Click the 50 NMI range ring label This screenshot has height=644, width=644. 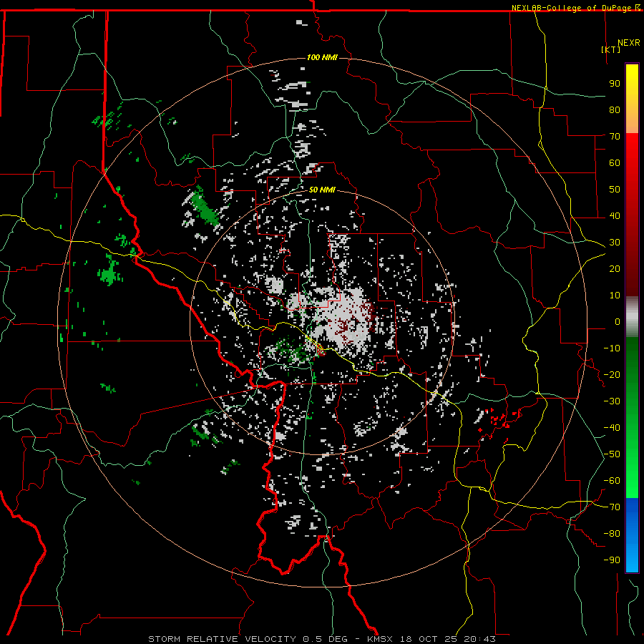323,190
